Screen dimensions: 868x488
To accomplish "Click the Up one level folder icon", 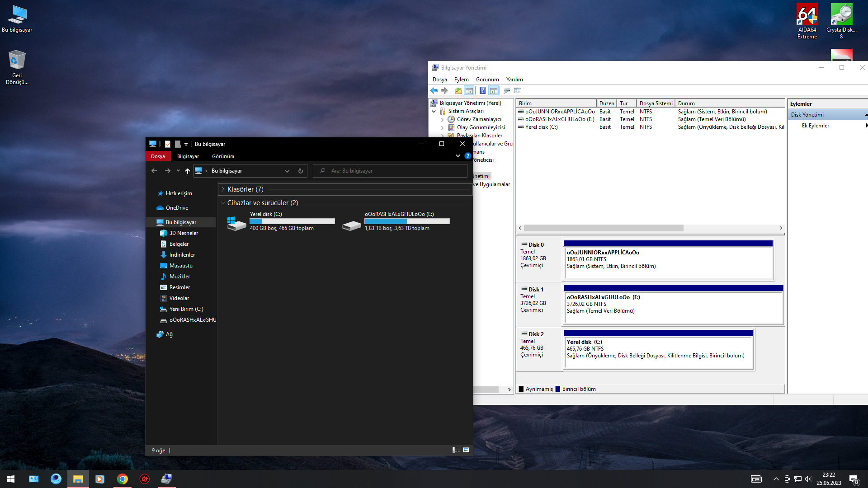I will click(458, 90).
